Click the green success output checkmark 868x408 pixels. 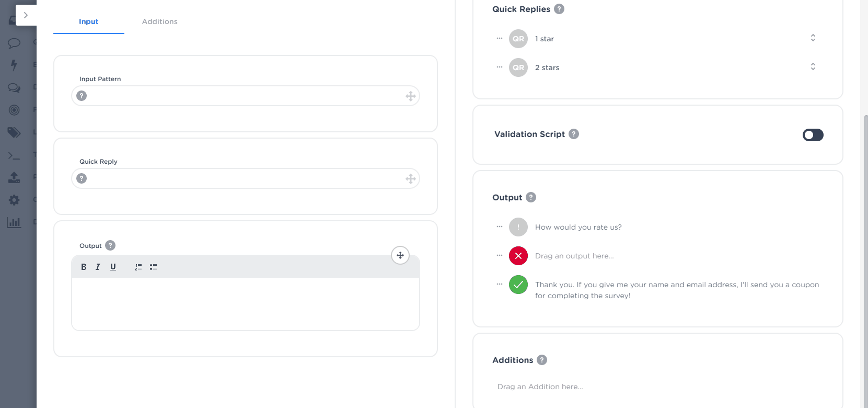point(518,285)
